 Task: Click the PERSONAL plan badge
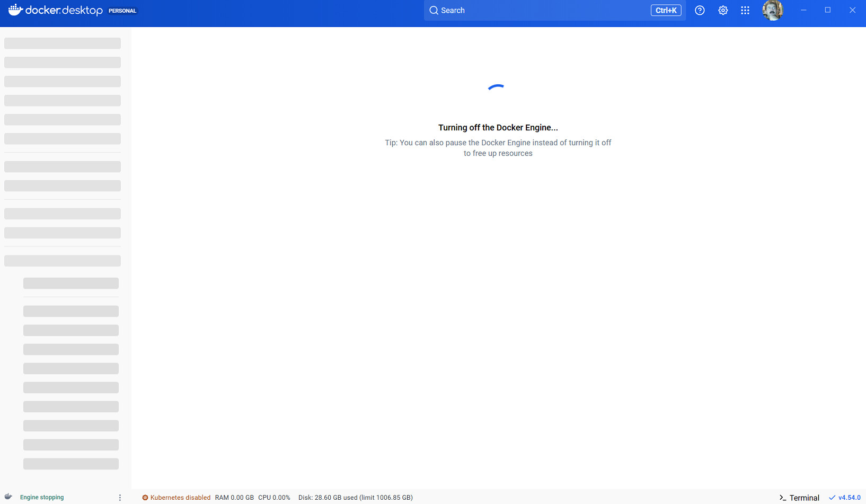pyautogui.click(x=122, y=10)
